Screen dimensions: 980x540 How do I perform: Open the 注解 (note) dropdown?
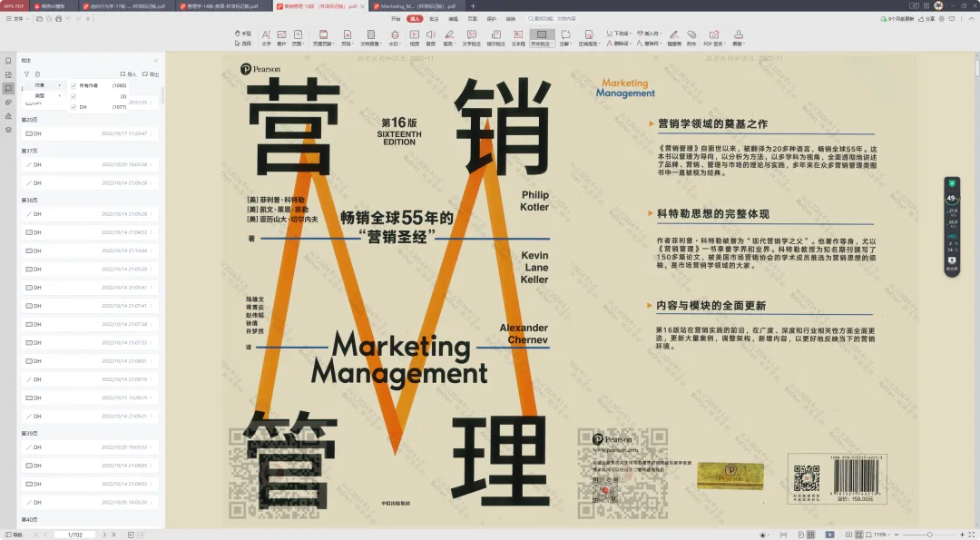[565, 38]
